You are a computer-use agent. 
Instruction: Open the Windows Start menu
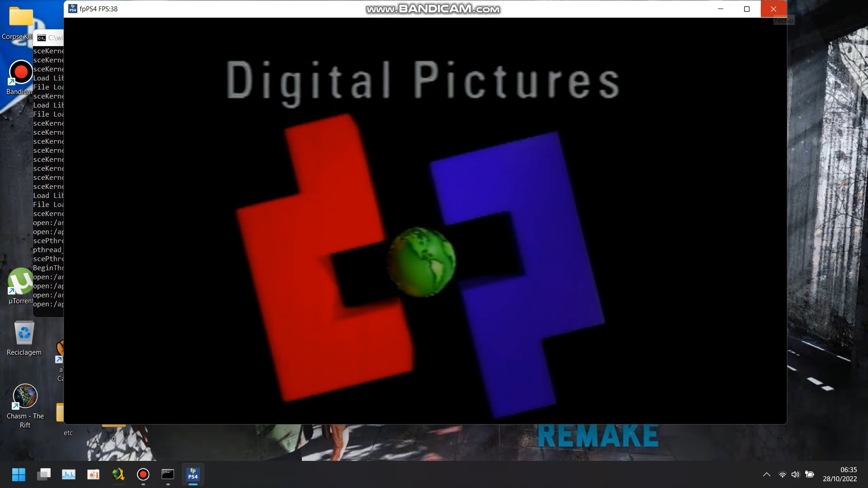pos(19,474)
